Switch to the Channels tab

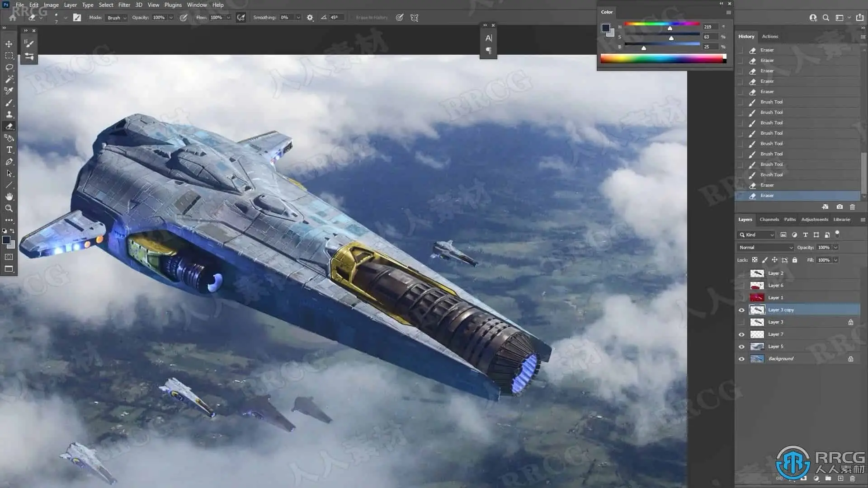click(769, 220)
